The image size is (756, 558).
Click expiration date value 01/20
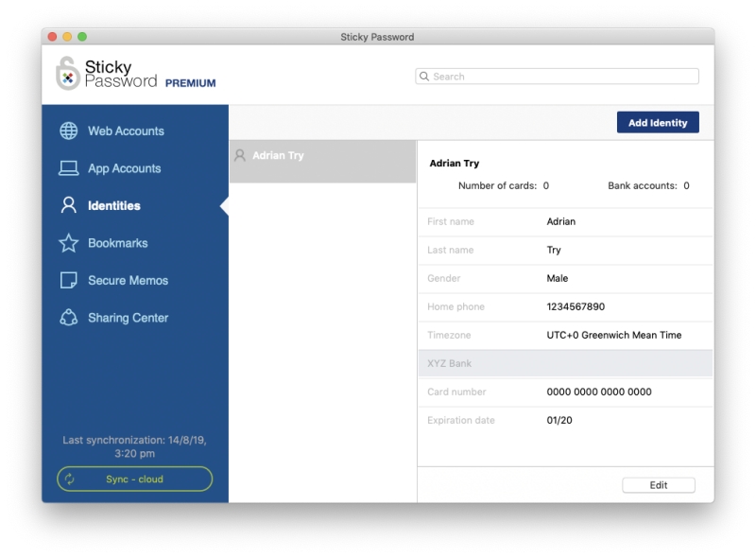[x=559, y=421]
